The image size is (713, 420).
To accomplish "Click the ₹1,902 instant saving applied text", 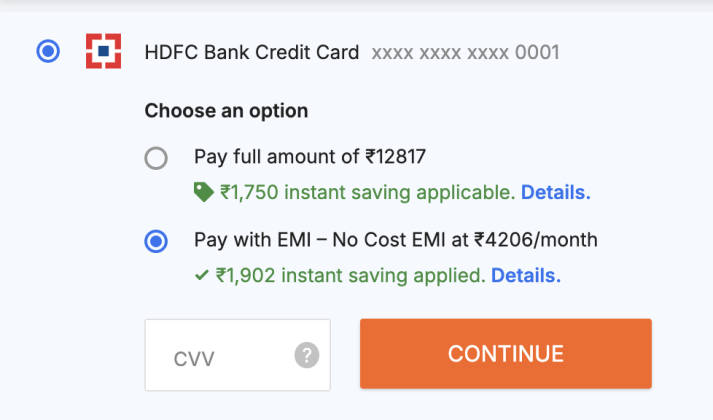I will pos(351,275).
